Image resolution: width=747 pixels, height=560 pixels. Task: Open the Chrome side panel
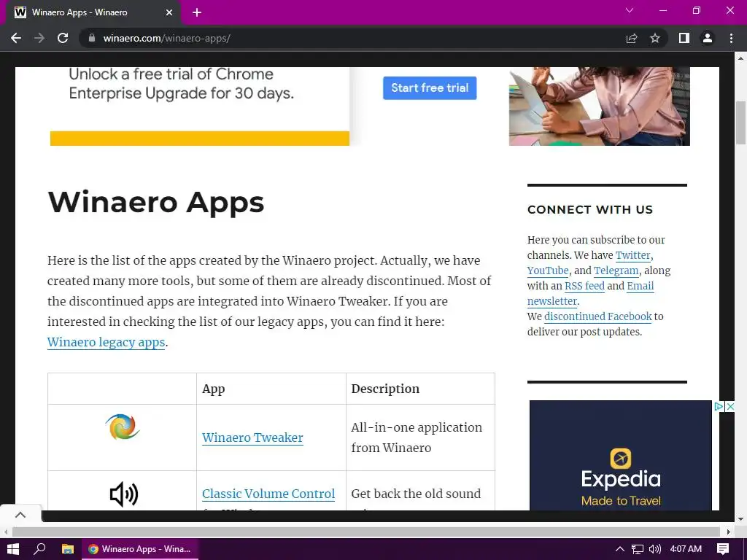point(684,38)
